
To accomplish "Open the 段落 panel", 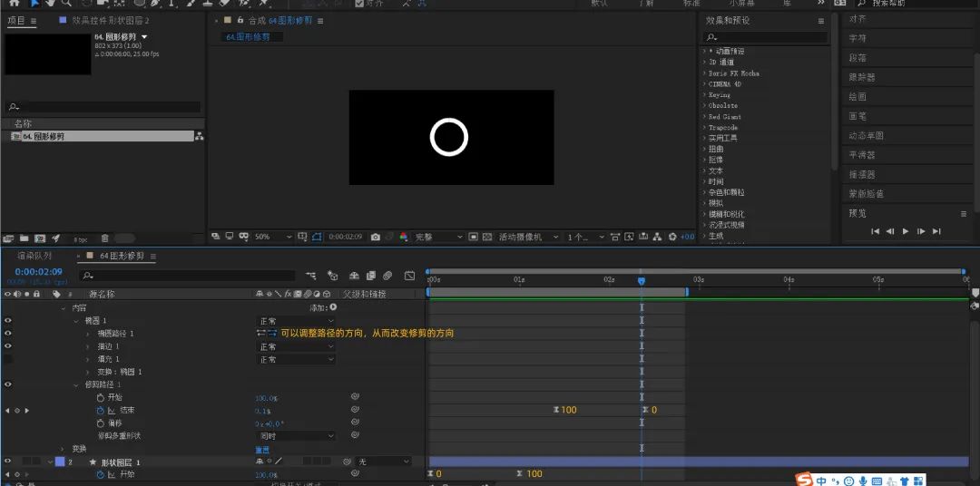I will (x=857, y=57).
